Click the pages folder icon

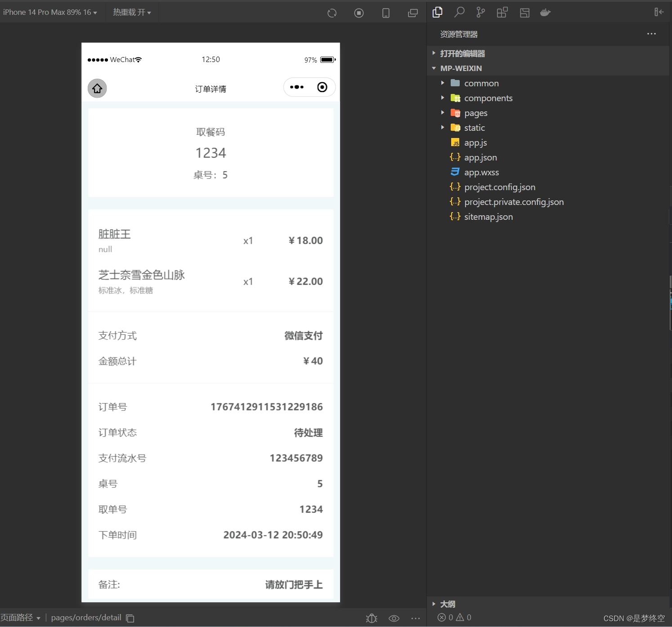coord(455,113)
